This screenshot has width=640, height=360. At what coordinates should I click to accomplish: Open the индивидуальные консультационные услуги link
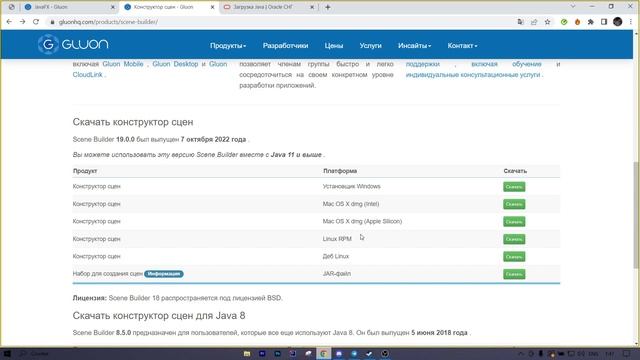[473, 75]
